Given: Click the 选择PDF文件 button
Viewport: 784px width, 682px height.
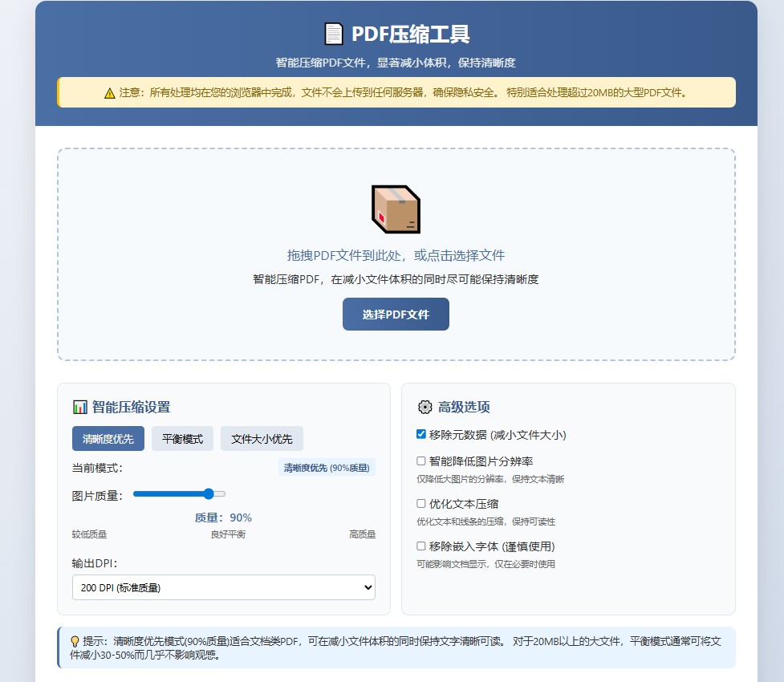Looking at the screenshot, I should (396, 315).
